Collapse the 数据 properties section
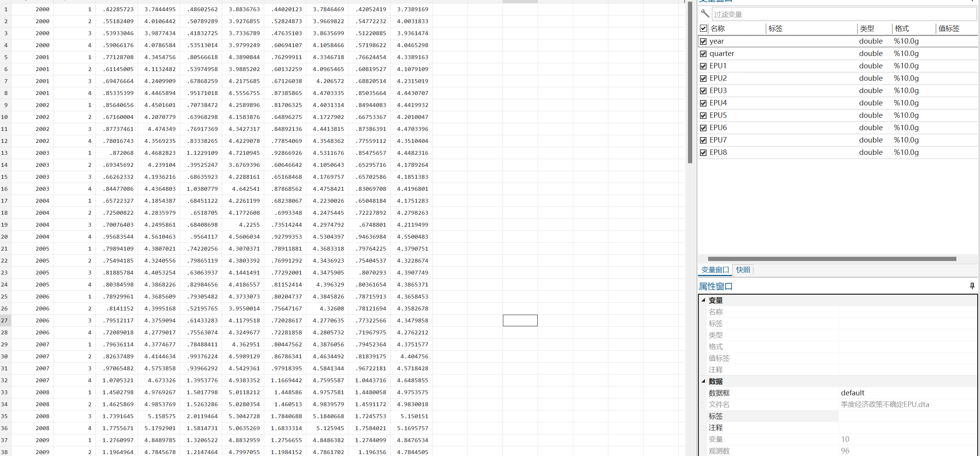Image resolution: width=980 pixels, height=456 pixels. click(x=703, y=381)
